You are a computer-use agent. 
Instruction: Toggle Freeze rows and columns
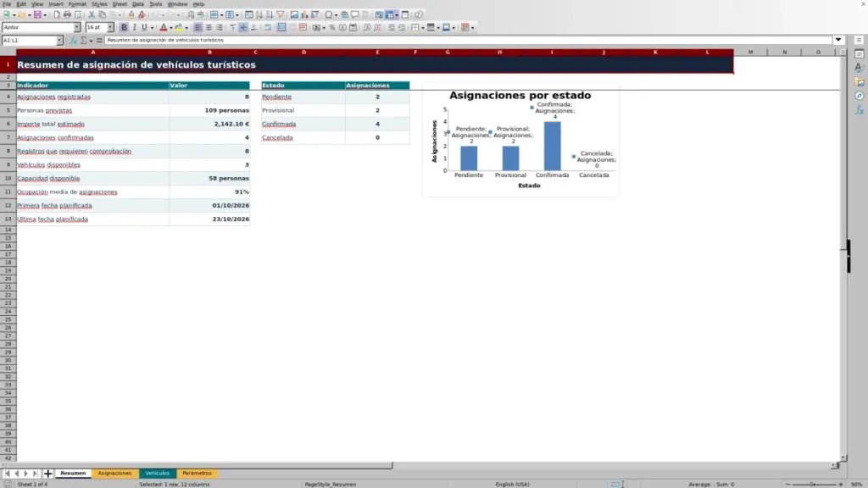pos(390,14)
